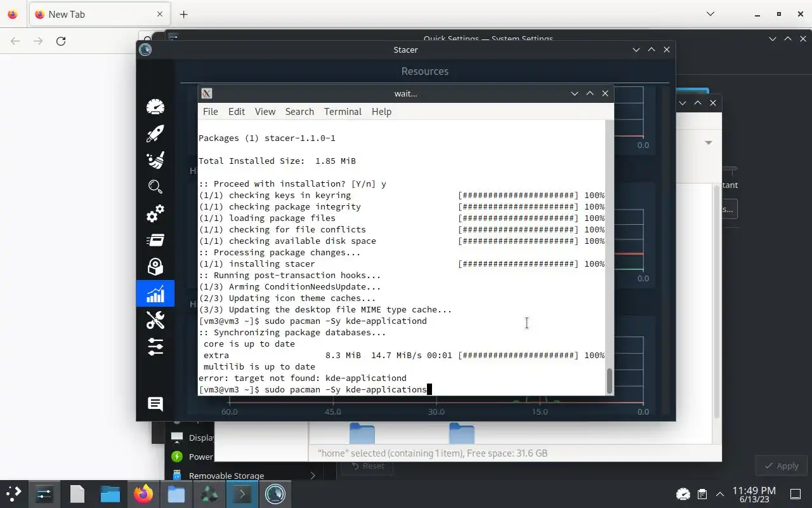Minimize the terminal window

(x=574, y=93)
